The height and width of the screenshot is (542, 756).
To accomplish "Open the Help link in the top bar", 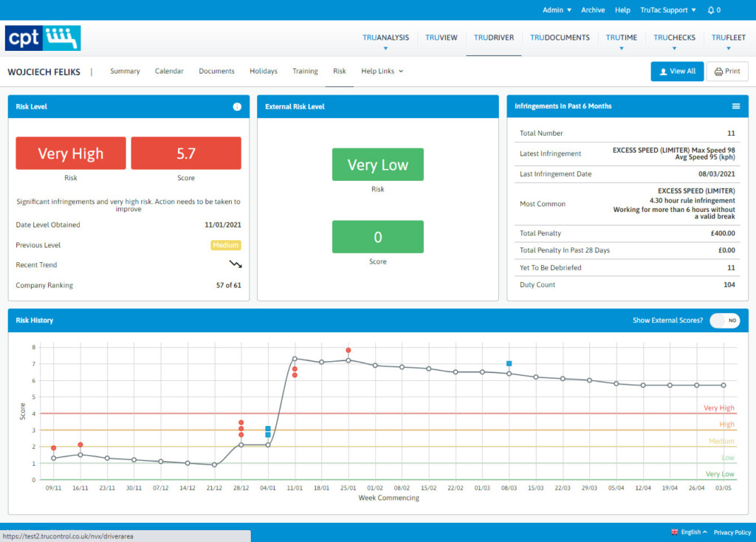I will (x=622, y=10).
